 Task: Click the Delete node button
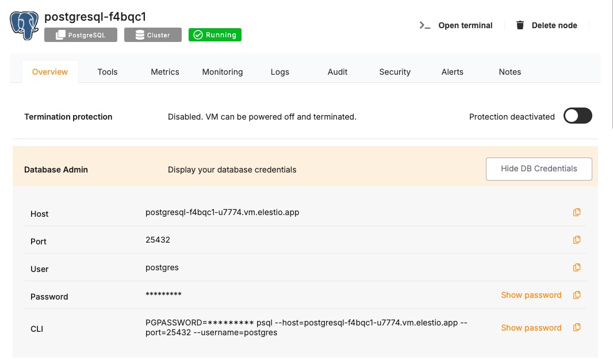point(546,25)
